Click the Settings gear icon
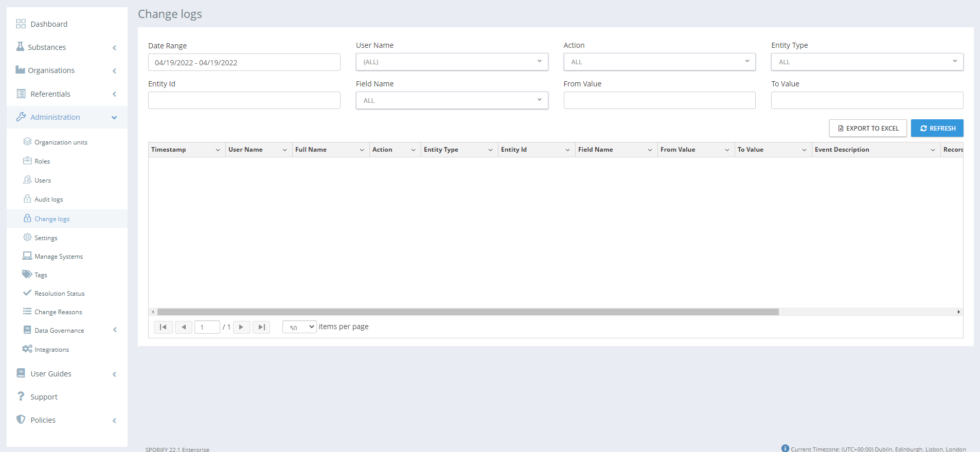980x452 pixels. point(27,237)
